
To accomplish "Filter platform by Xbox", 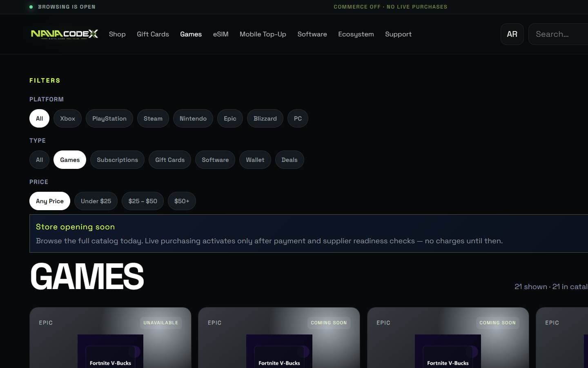I will point(67,119).
